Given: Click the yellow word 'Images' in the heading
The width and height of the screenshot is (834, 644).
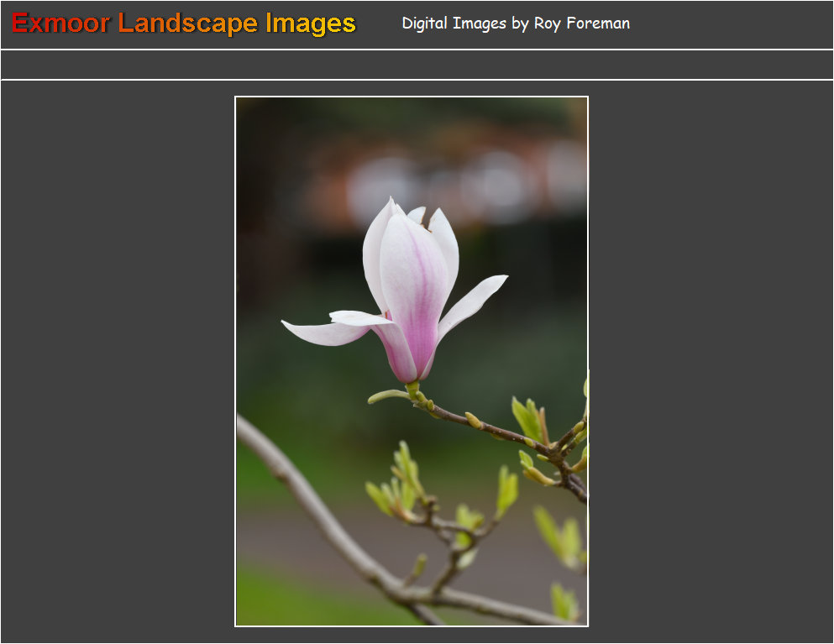Looking at the screenshot, I should click(x=310, y=24).
